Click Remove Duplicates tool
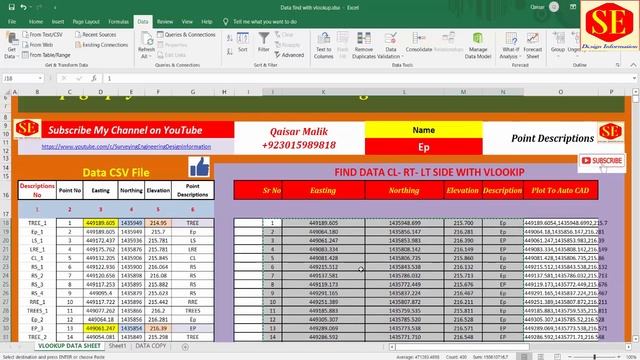Viewport: 640px width, 360px height. pos(363,45)
